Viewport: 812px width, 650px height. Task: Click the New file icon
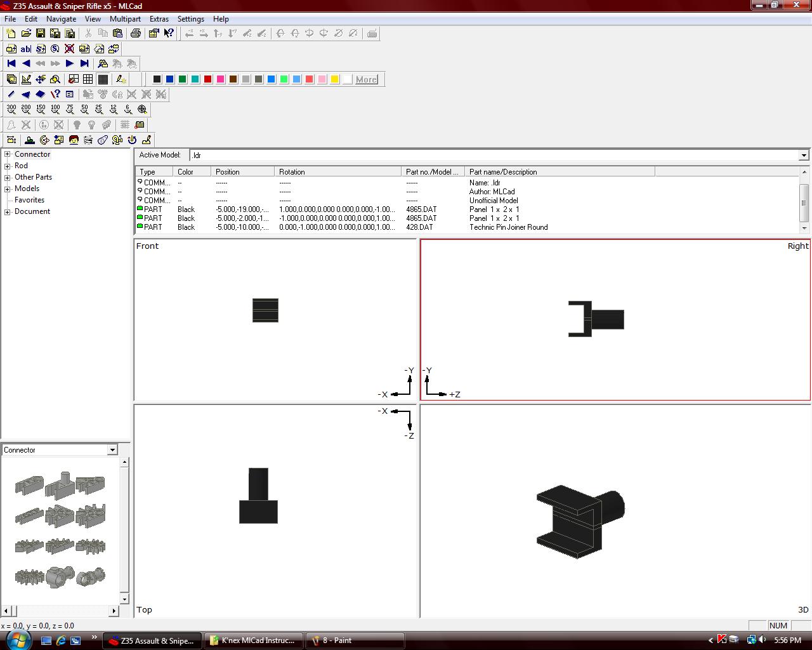11,34
